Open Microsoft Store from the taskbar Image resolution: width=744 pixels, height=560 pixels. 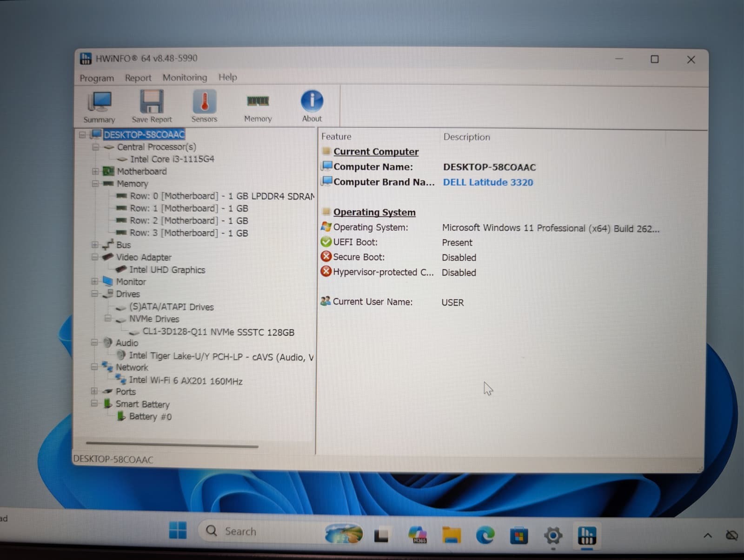519,536
